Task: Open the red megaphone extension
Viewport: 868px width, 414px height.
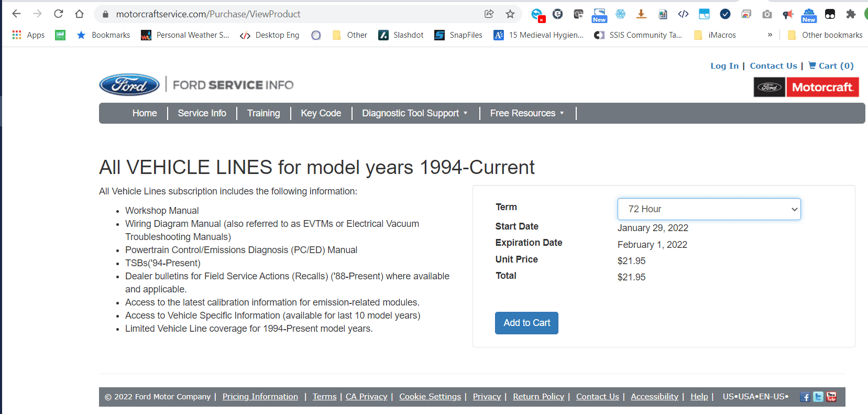Action: [788, 14]
